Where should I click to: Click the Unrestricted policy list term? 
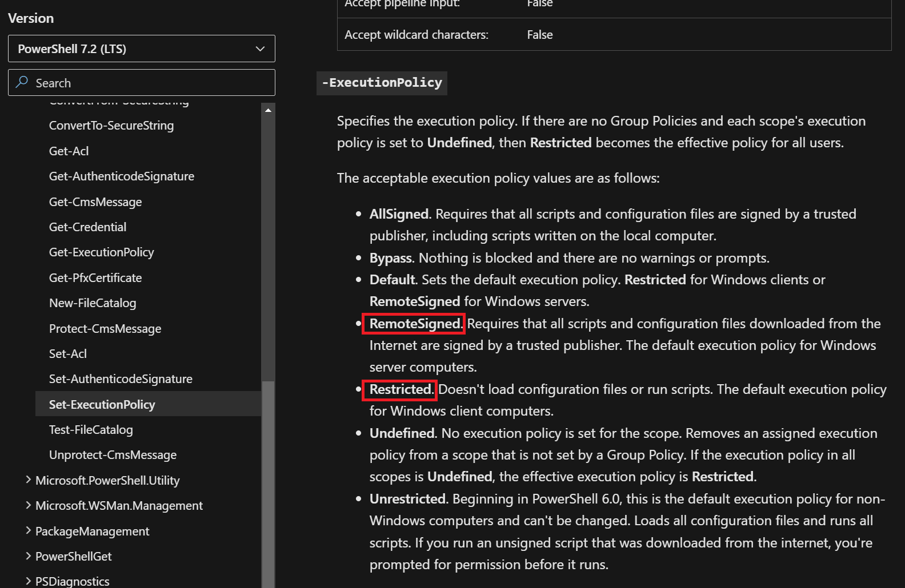(407, 499)
